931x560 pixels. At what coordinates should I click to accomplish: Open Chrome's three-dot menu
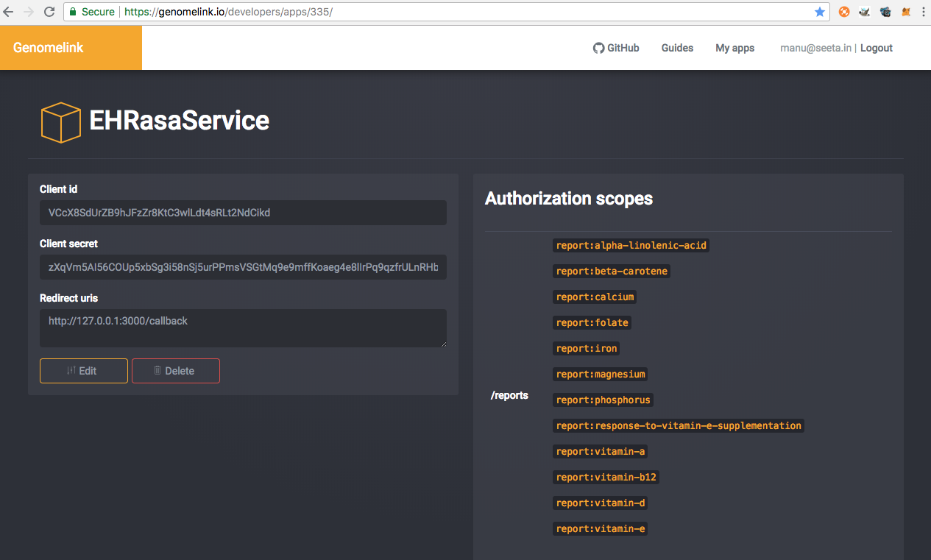click(x=924, y=12)
